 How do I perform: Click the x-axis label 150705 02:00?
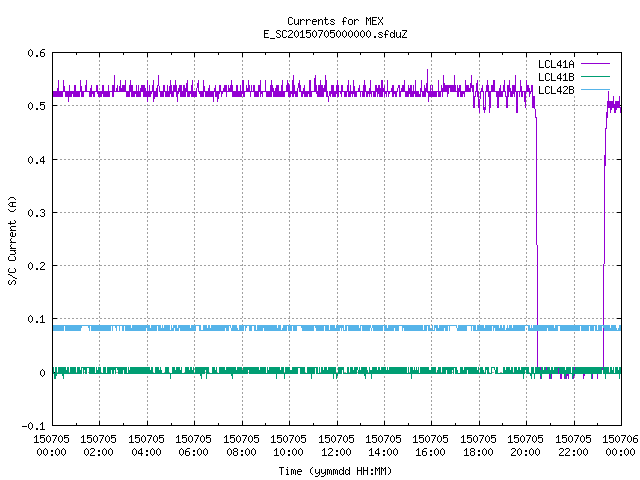pos(99,446)
